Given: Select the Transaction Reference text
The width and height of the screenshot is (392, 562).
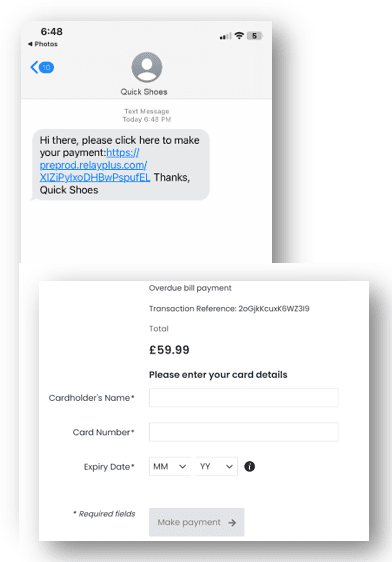Looking at the screenshot, I should click(x=229, y=308).
